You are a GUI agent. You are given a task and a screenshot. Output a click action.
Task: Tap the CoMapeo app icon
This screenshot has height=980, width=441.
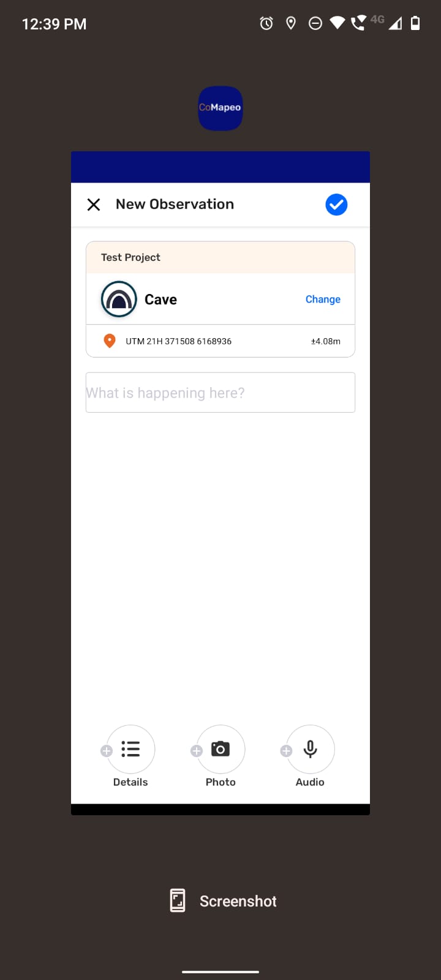click(221, 108)
